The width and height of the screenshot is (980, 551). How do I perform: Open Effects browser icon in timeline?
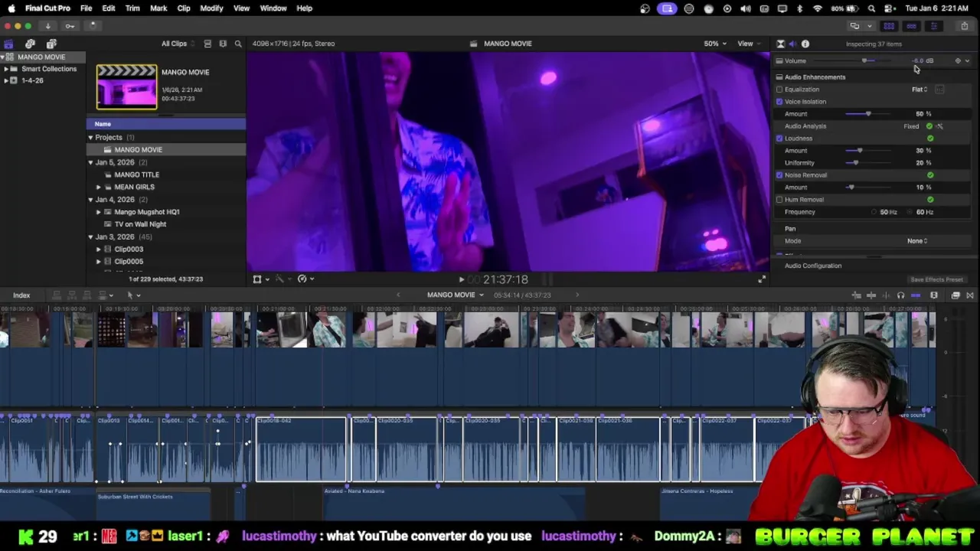[955, 295]
